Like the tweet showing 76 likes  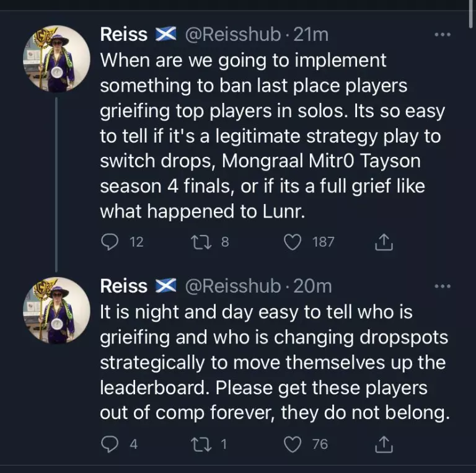click(x=293, y=444)
